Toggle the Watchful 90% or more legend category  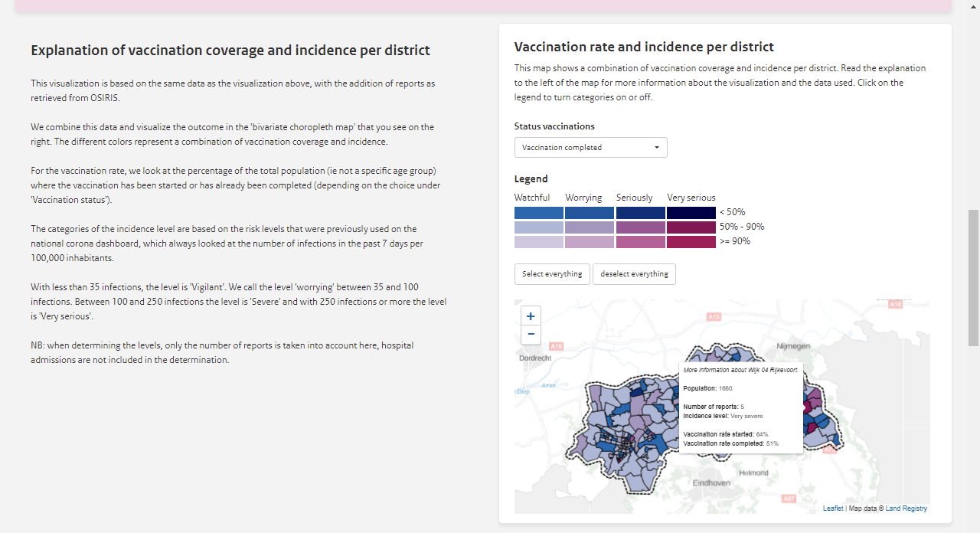(537, 241)
